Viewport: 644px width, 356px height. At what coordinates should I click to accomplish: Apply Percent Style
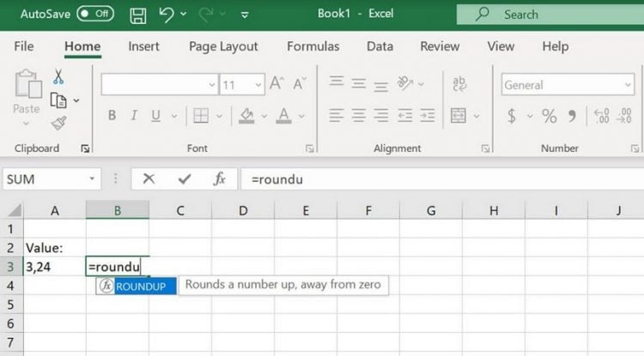[550, 116]
